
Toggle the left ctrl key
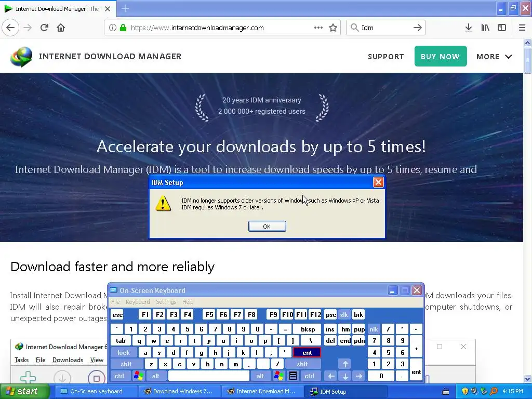119,376
